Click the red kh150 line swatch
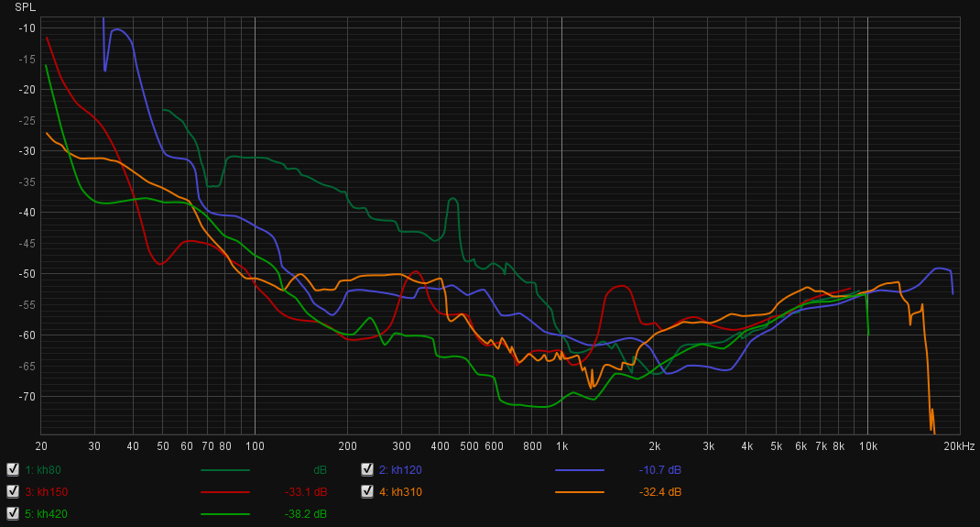The height and width of the screenshot is (527, 980). [x=224, y=492]
